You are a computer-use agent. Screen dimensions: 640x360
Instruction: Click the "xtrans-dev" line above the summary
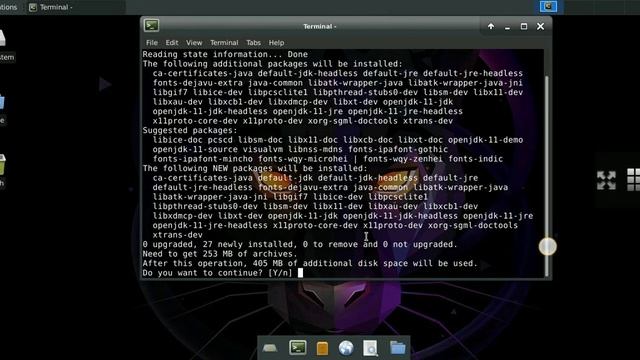(178, 235)
